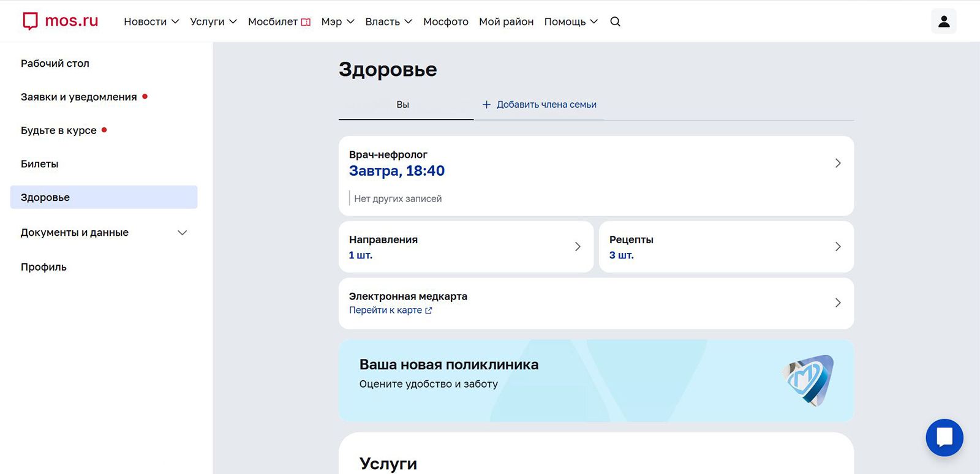Expand the Власть dropdown

coord(388,21)
